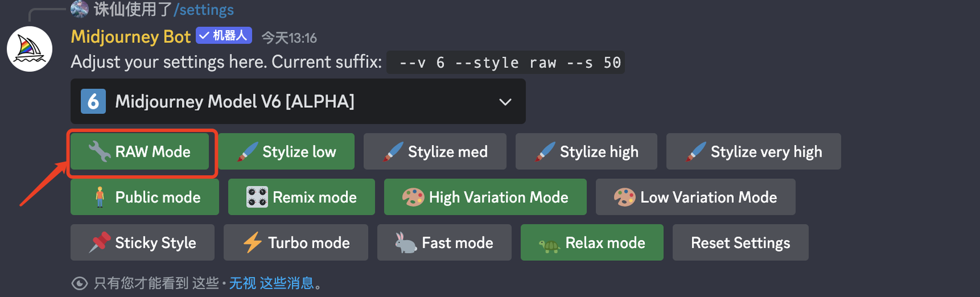Click the paintbrush icon on Stylize med
The width and height of the screenshot is (980, 297).
(x=393, y=152)
